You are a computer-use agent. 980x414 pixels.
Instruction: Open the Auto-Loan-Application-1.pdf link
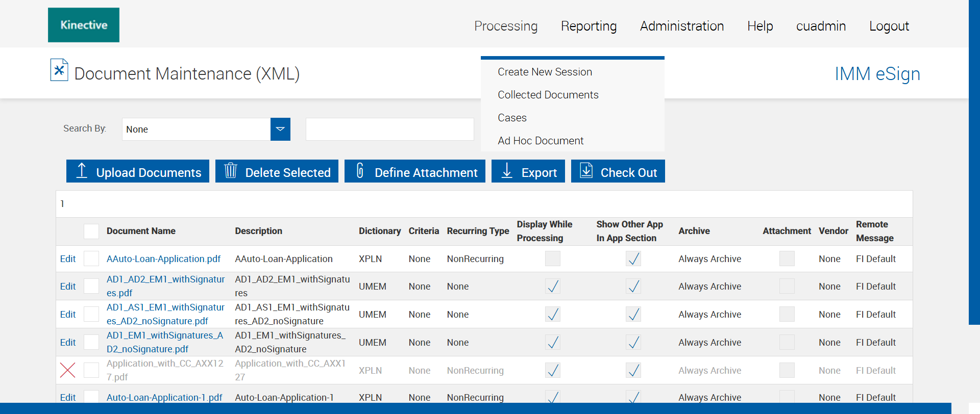[x=164, y=397]
